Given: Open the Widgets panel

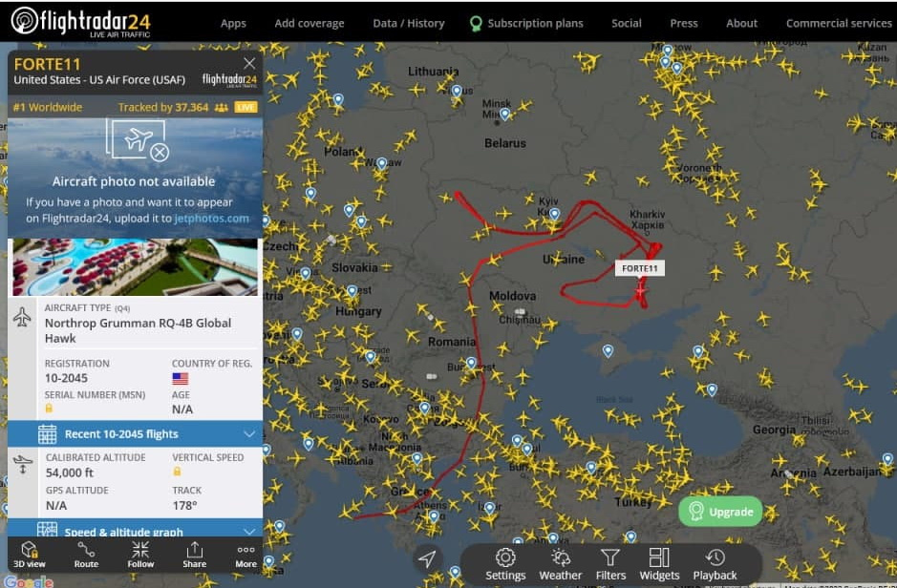Looking at the screenshot, I should (x=659, y=564).
